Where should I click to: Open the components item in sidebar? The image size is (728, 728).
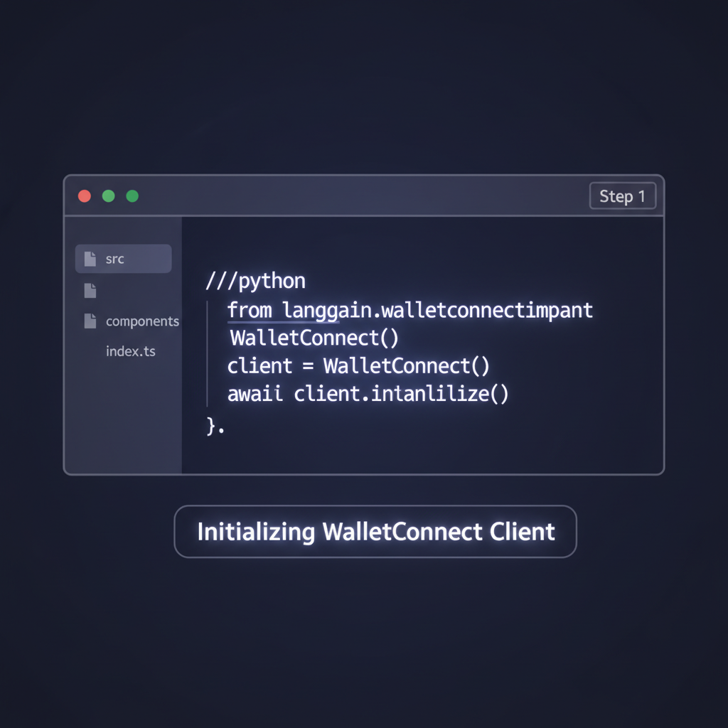142,321
